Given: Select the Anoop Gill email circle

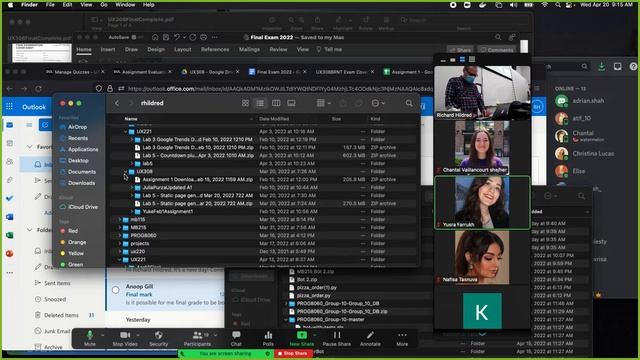Looking at the screenshot, I should click(116, 290).
